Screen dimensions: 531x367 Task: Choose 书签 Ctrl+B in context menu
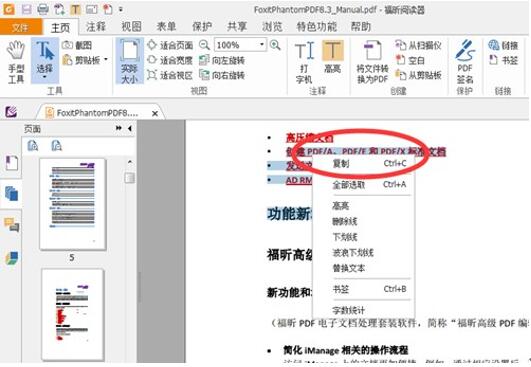363,289
